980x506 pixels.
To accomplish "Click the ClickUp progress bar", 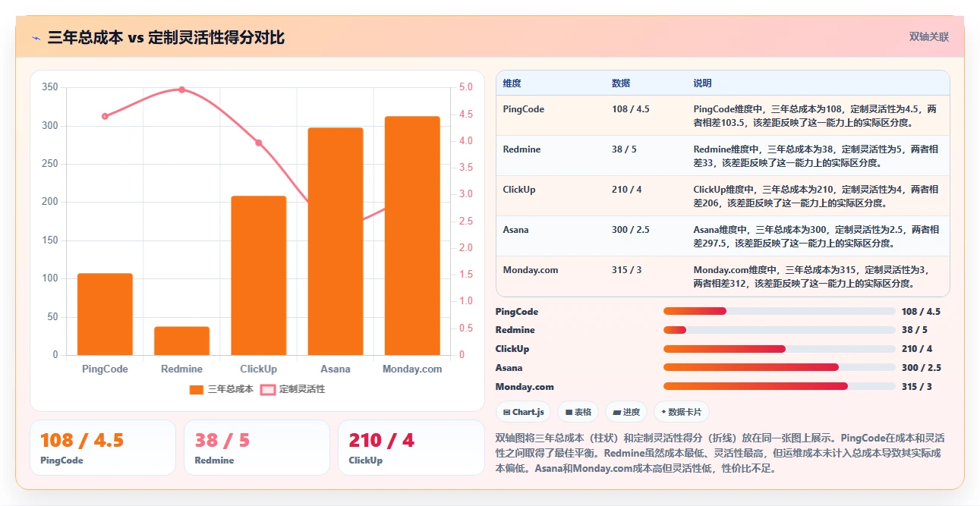I will [x=779, y=349].
